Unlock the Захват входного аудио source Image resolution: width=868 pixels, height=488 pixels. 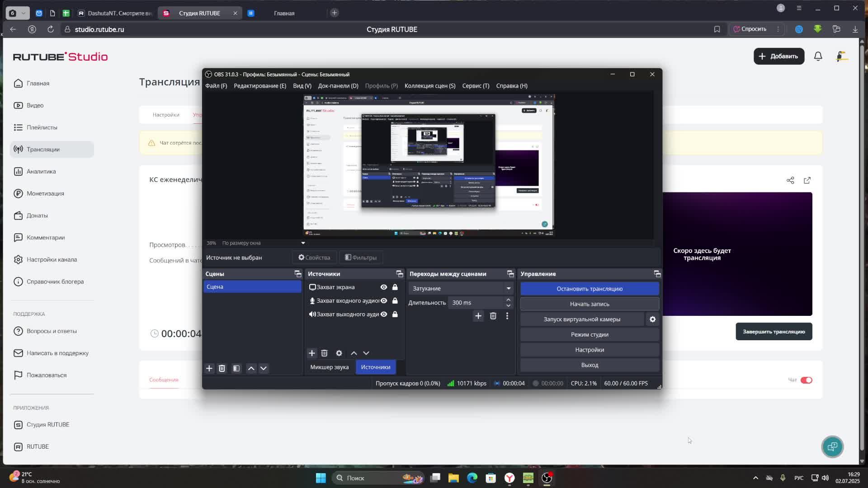395,301
